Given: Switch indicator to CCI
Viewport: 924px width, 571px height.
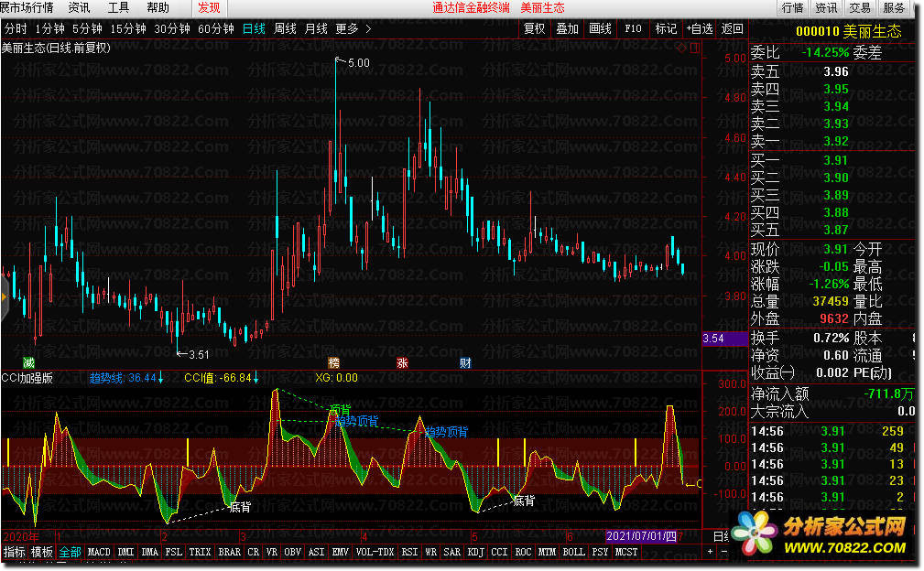Looking at the screenshot, I should coord(499,552).
